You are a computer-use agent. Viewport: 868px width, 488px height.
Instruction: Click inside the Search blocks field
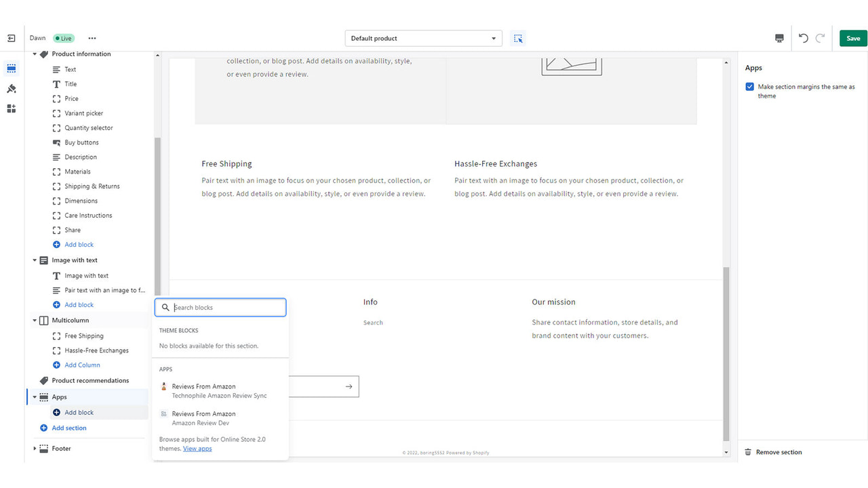coord(220,307)
